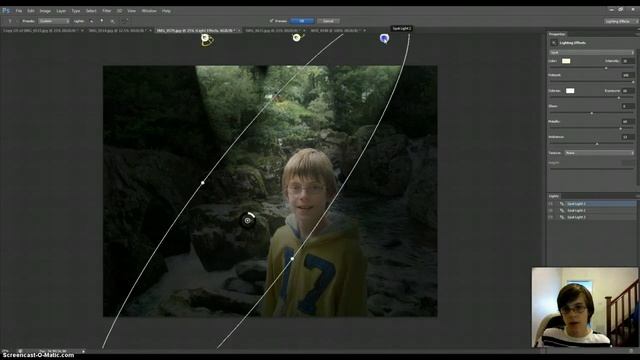
Task: Toggle visibility of the last spot light
Action: tap(551, 218)
